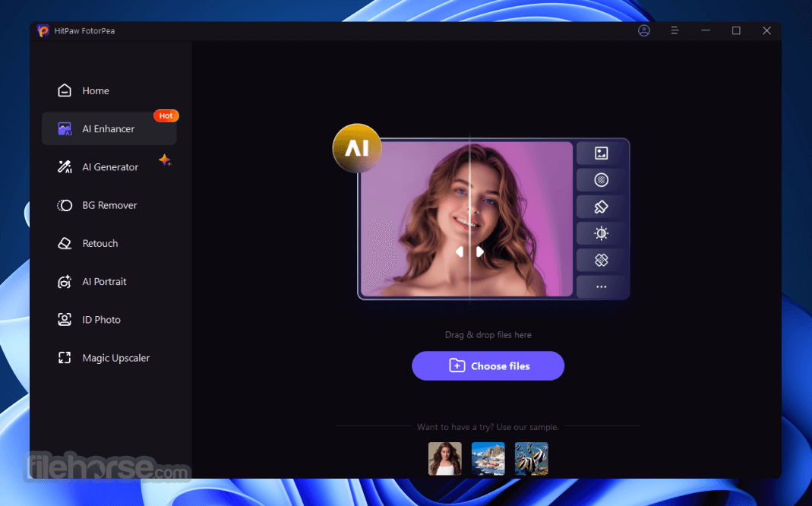This screenshot has height=506, width=812.
Task: Click the right arrow on comparison slider
Action: (480, 251)
